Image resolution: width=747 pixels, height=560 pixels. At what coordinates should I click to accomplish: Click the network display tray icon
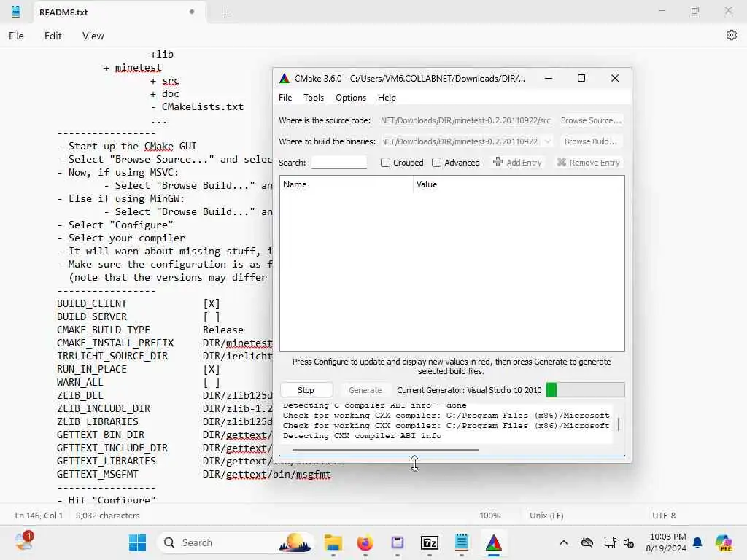(x=609, y=542)
